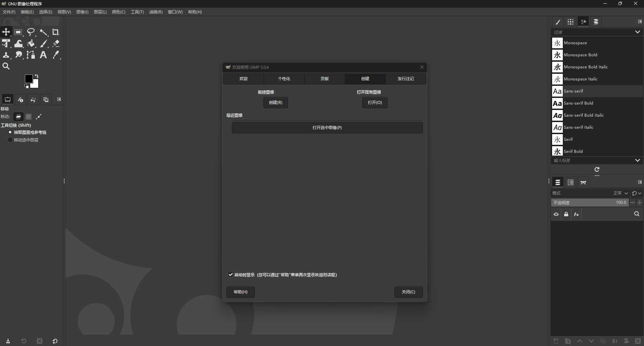The image size is (644, 346).
Task: Open fonts dock tab configuration menu
Action: point(640,21)
